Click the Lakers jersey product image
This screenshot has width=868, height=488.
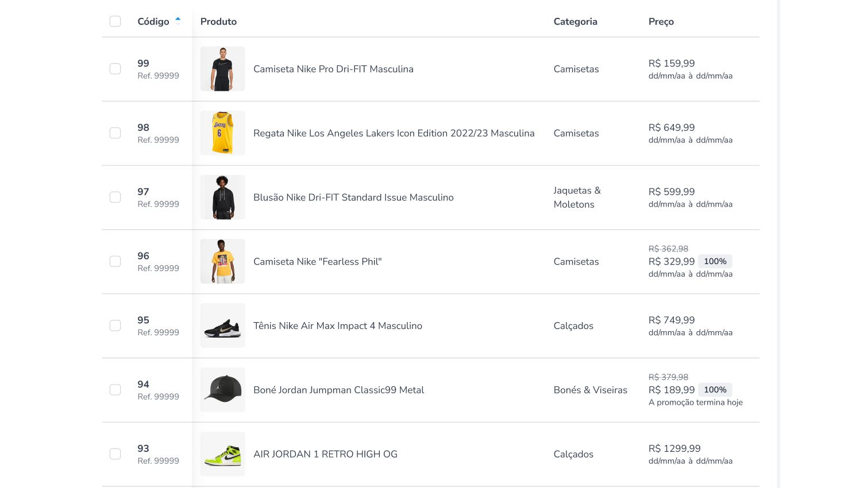pos(222,133)
